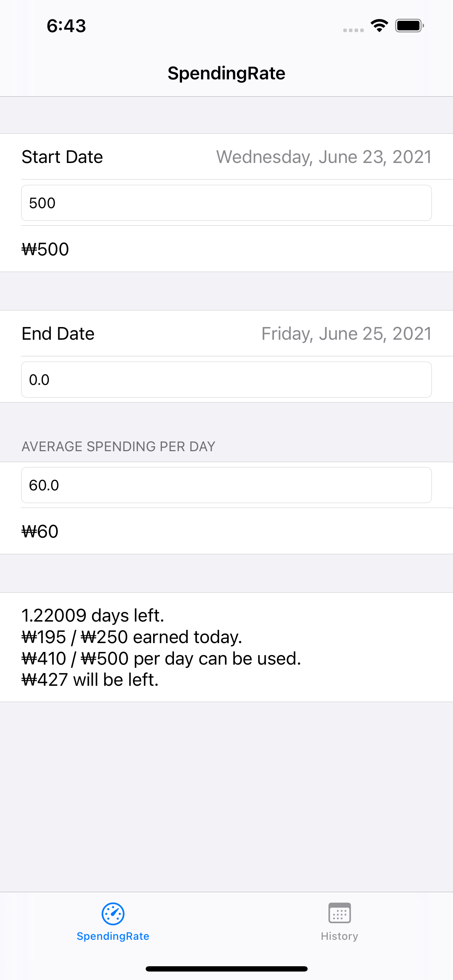Tap the summary text with days left
Image resolution: width=453 pixels, height=980 pixels.
click(161, 647)
